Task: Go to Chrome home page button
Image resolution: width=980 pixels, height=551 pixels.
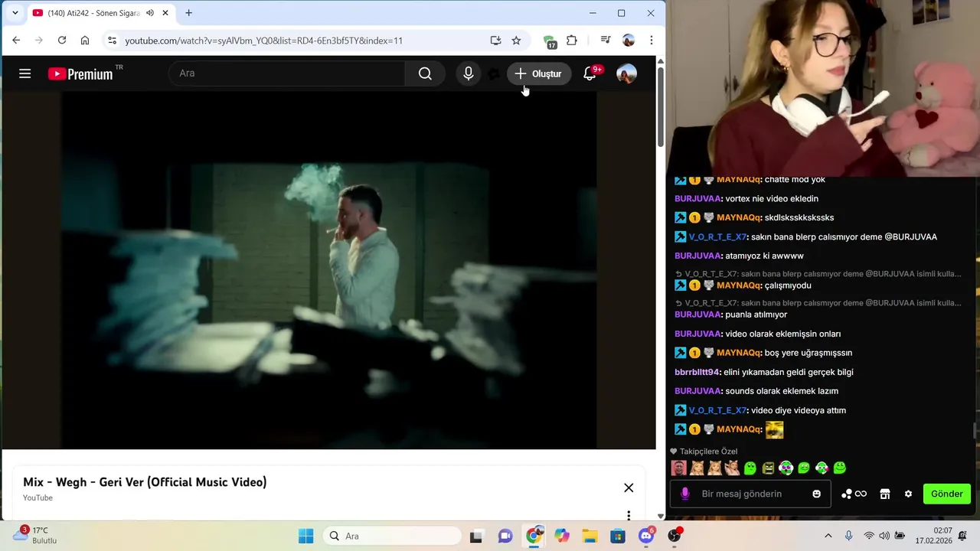Action: [x=85, y=41]
